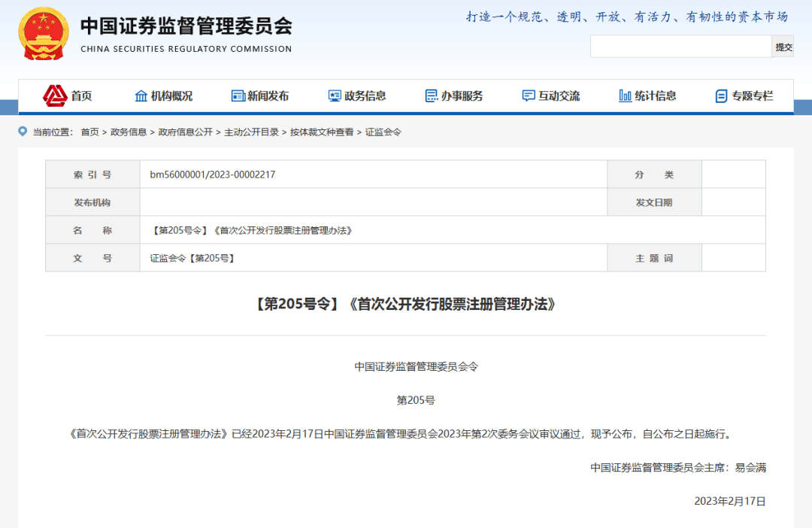Click the English title CHINA SECURITIES REGULATORY COMMISSION
812x528 pixels.
186,49
